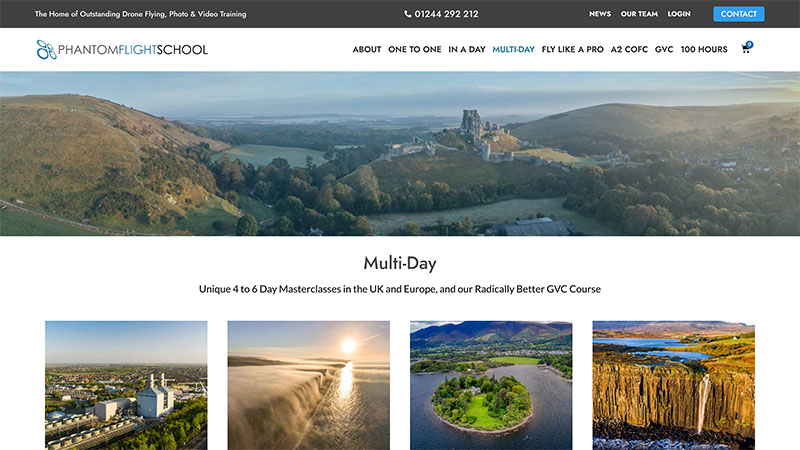
Task: Navigate to A2 CofC course
Action: click(629, 49)
